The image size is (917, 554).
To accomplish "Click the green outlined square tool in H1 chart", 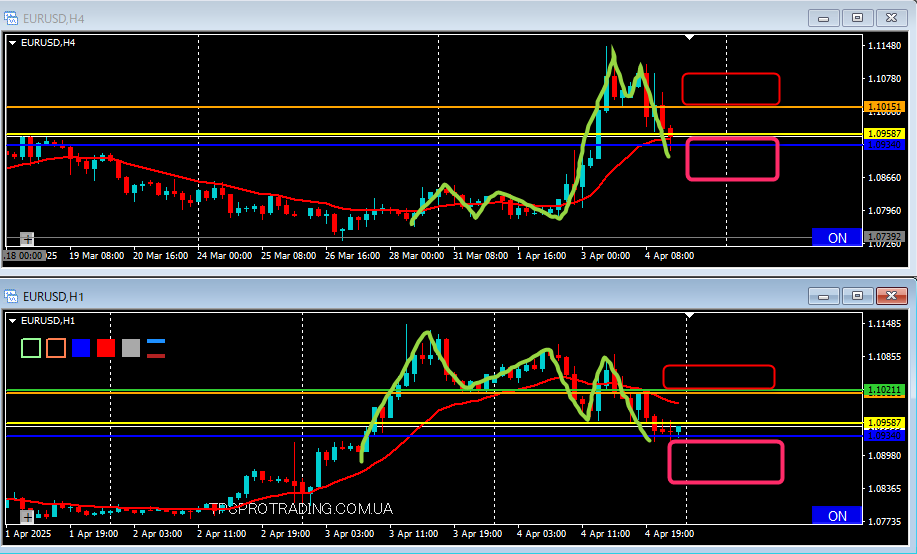I will tap(31, 348).
